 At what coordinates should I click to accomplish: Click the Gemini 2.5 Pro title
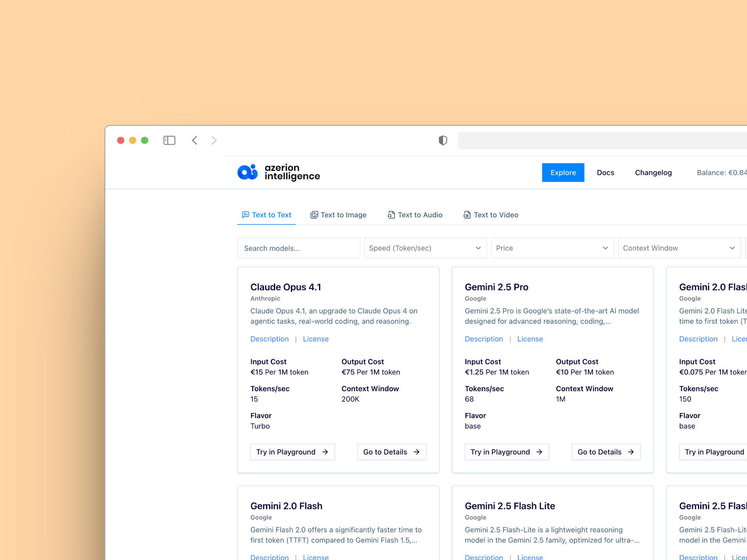(x=496, y=287)
